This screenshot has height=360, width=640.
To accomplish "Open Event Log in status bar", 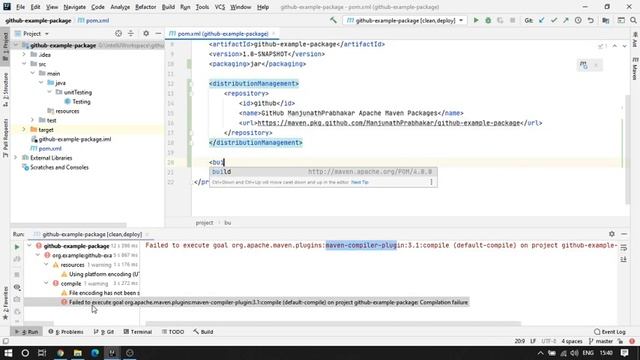I will click(x=610, y=332).
